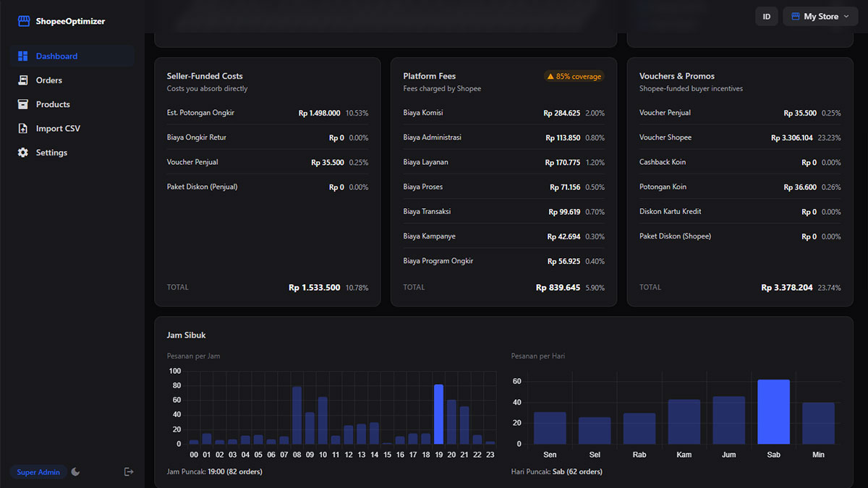Click the Dashboard grid icon
The width and height of the screenshot is (868, 488).
pyautogui.click(x=22, y=56)
